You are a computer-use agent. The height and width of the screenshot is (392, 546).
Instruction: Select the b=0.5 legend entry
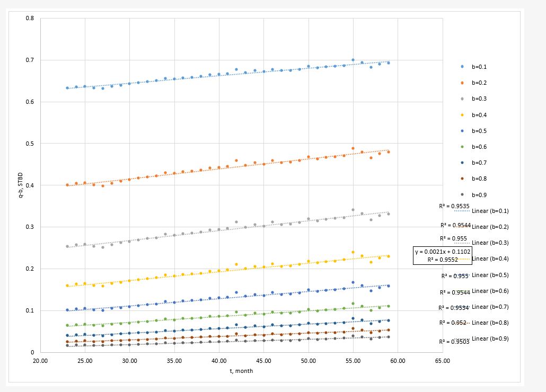point(479,131)
